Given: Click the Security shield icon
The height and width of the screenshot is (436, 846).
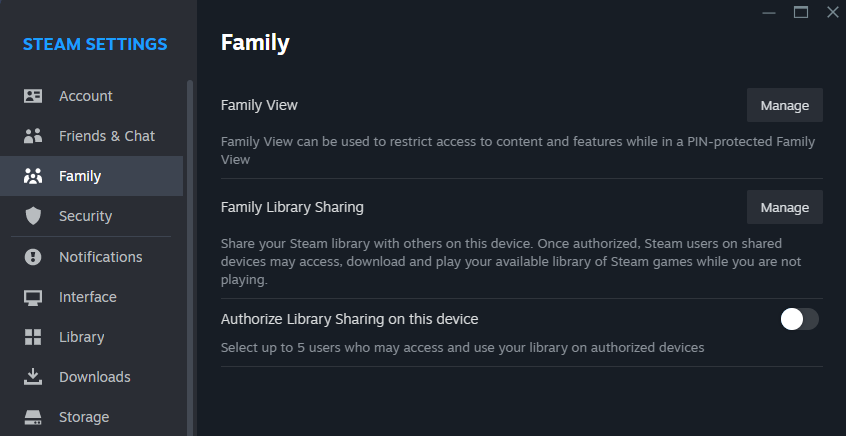Looking at the screenshot, I should tap(33, 216).
